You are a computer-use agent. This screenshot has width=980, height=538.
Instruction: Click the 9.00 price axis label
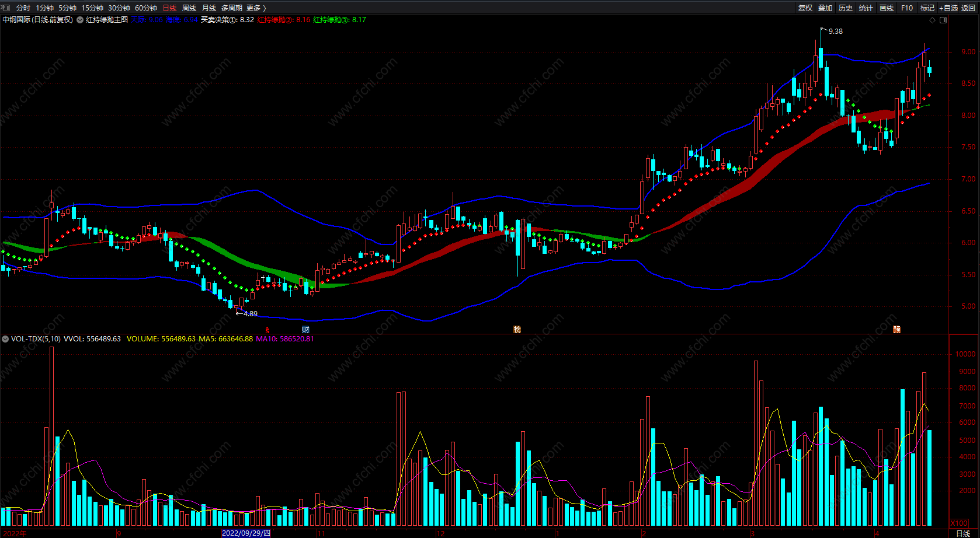click(x=968, y=52)
